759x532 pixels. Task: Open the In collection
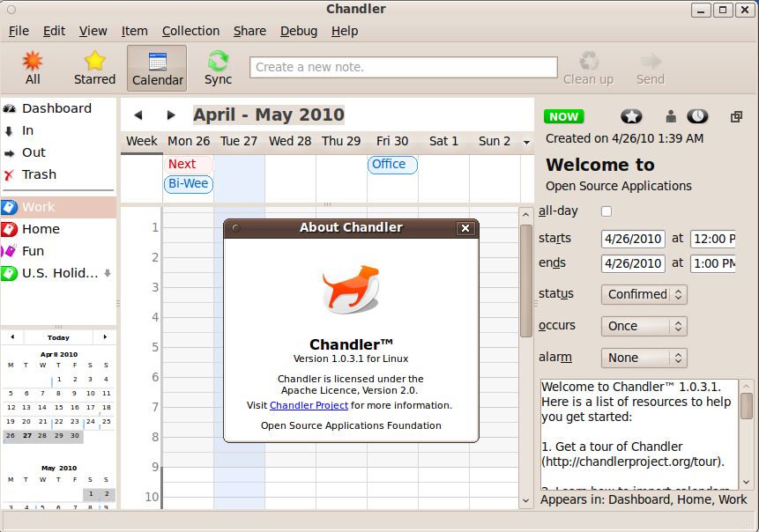58,130
